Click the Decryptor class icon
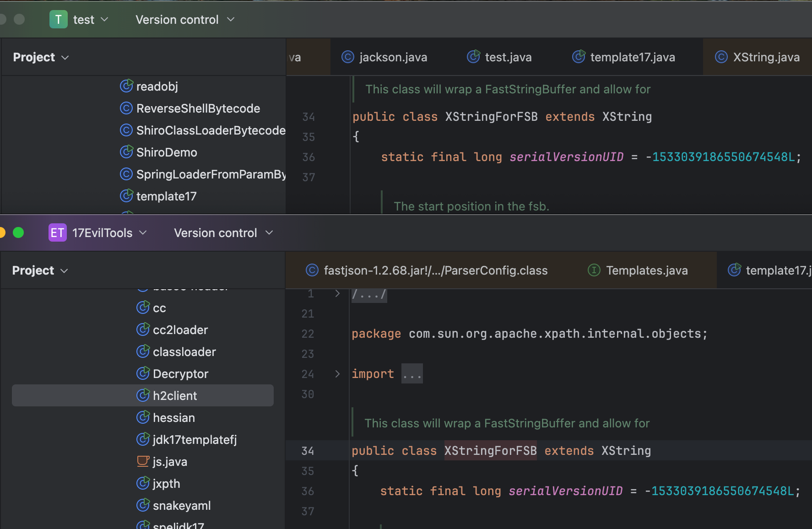Screen dimensions: 812x529 click(143, 373)
